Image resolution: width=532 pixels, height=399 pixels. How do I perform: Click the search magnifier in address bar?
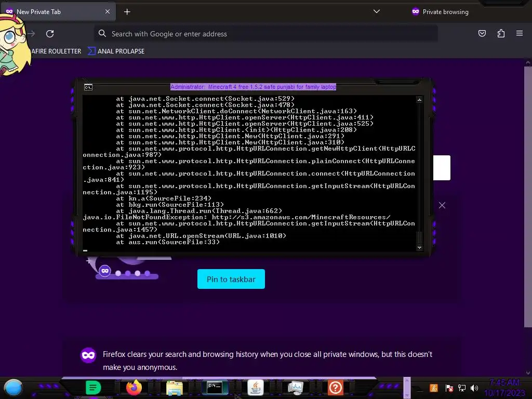(102, 33)
